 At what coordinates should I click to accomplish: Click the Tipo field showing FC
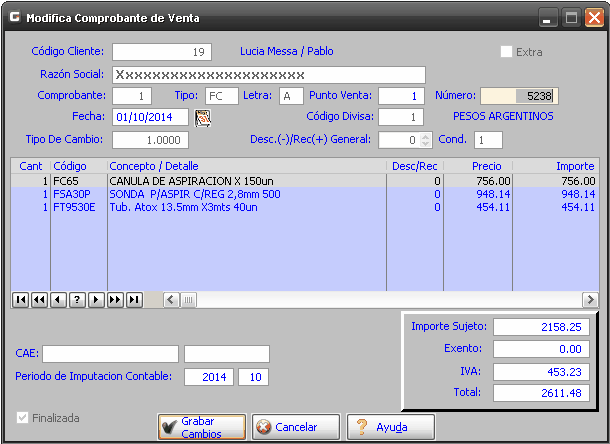pyautogui.click(x=222, y=96)
